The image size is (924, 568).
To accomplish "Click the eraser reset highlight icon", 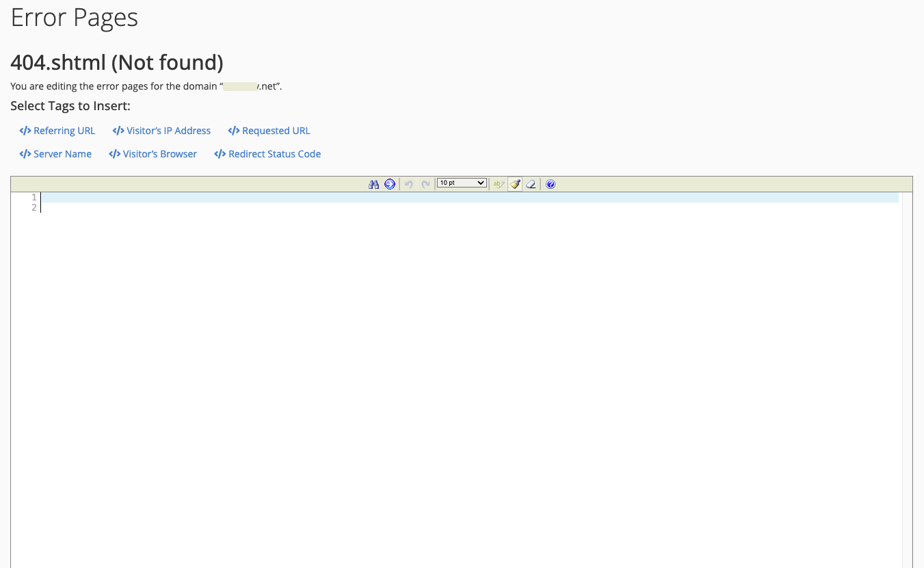I will click(531, 184).
